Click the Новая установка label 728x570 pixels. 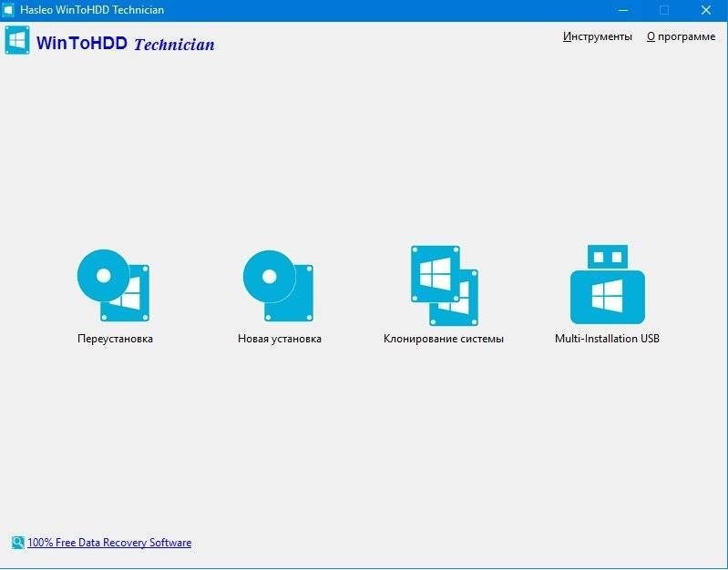pos(279,339)
